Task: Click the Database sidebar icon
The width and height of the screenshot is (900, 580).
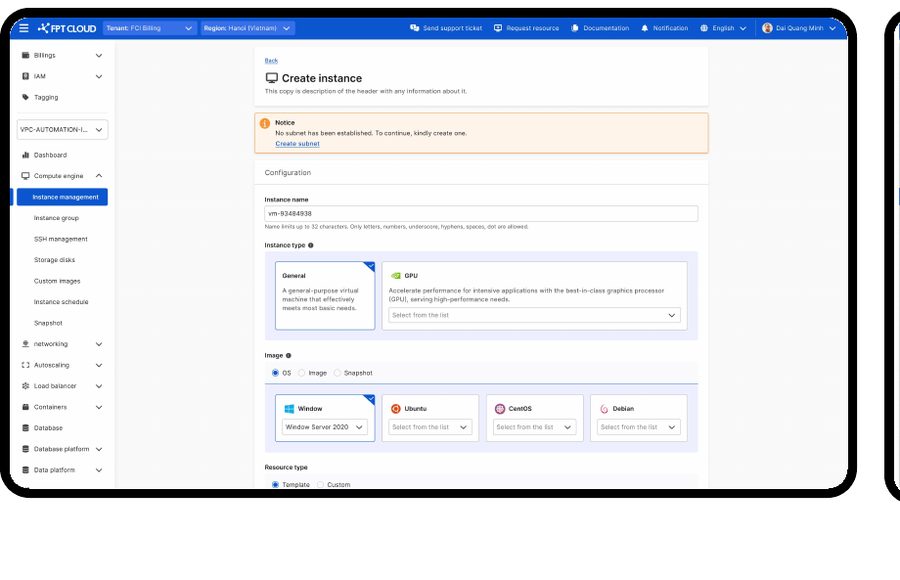Action: pos(25,428)
